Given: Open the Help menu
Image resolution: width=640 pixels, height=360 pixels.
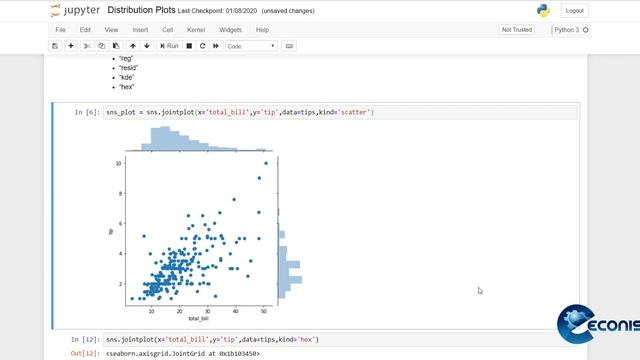Looking at the screenshot, I should pos(262,30).
